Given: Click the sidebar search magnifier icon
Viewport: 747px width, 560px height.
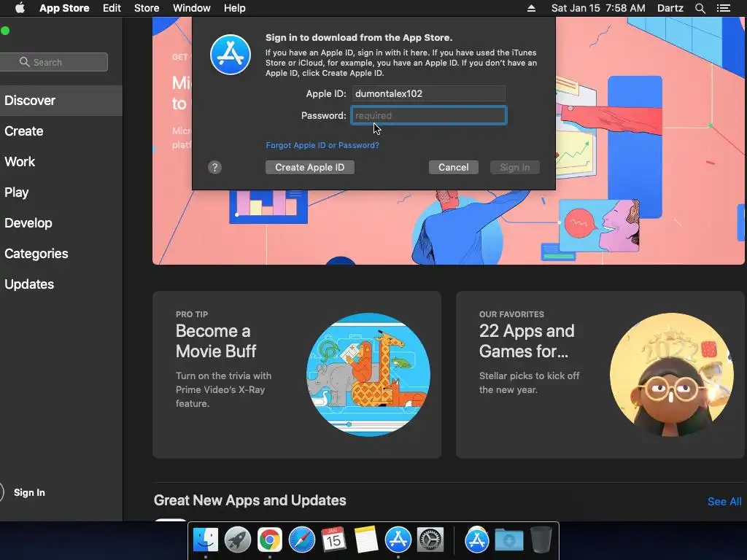Looking at the screenshot, I should coord(24,62).
